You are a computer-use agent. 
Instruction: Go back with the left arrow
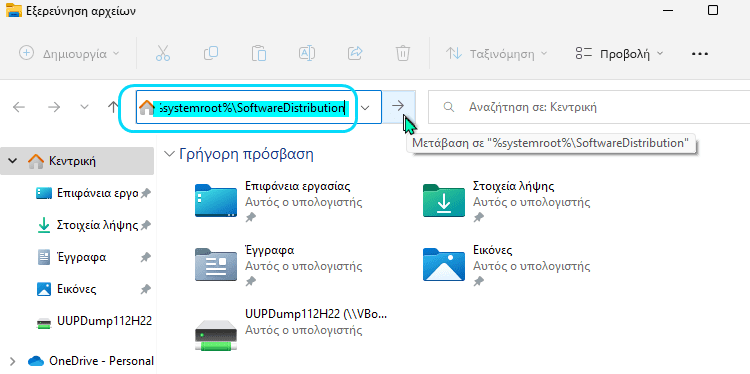[x=19, y=107]
